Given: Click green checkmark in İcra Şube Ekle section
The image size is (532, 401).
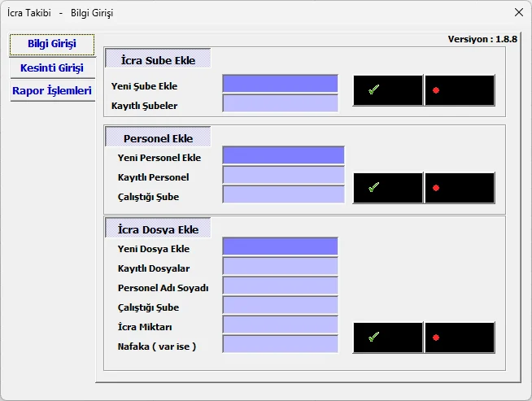Looking at the screenshot, I should pos(387,90).
